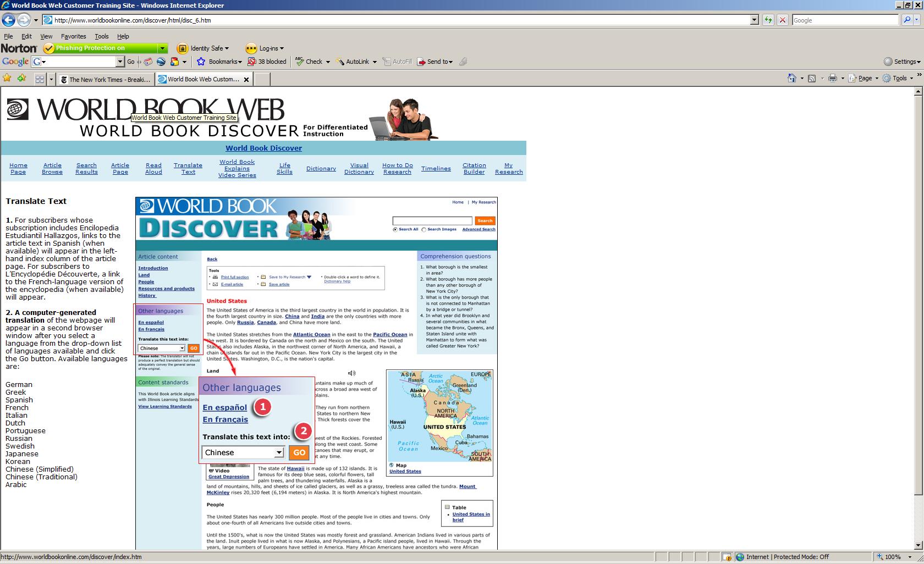The width and height of the screenshot is (924, 564).
Task: Open the My Research navigation link
Action: tap(509, 168)
